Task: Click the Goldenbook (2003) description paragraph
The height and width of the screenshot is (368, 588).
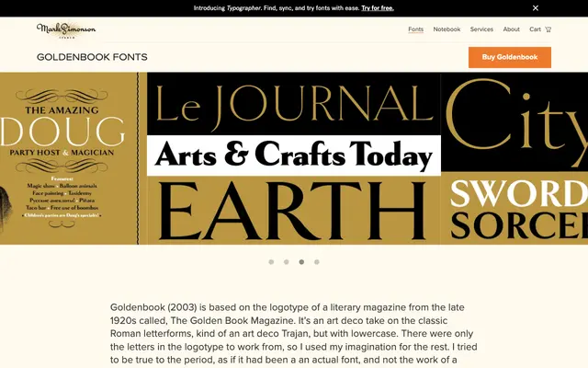Action: 294,333
